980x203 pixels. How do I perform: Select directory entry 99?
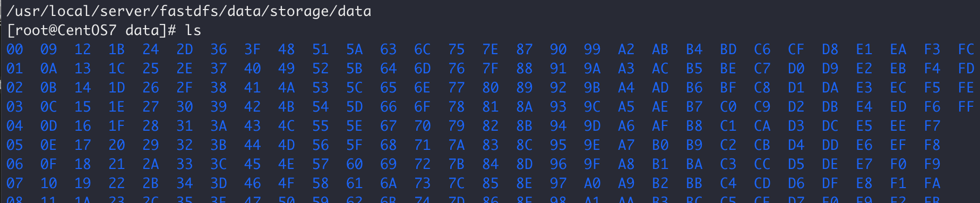click(x=592, y=49)
